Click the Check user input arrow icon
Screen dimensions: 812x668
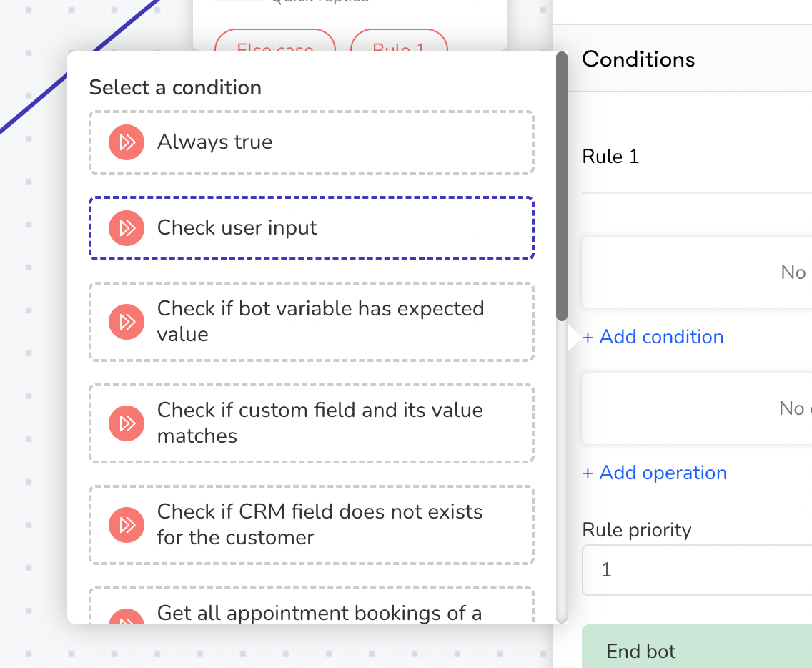(127, 228)
